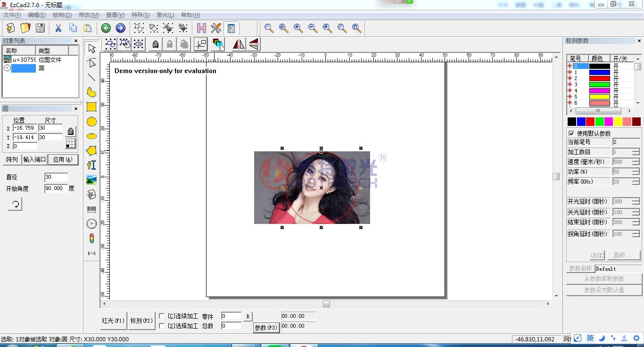Screen dimensions: 644x347
Task: Click the laser-on delay spinner arrows
Action: 636,201
